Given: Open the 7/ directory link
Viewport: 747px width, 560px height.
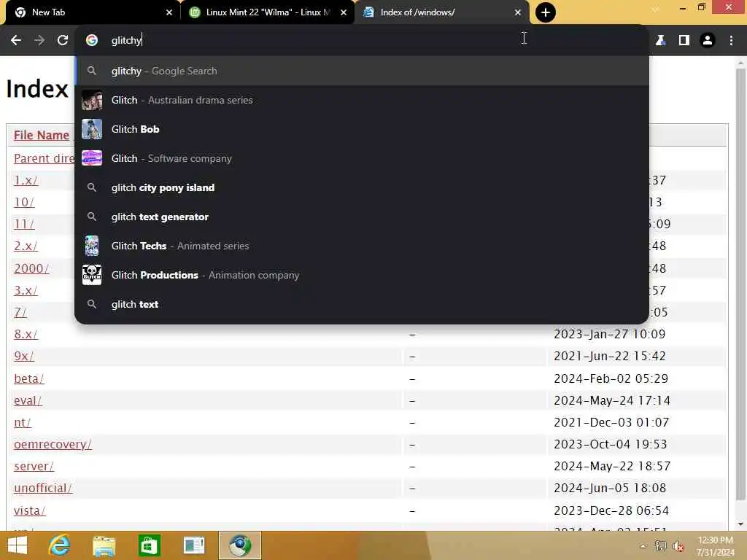Looking at the screenshot, I should tap(20, 312).
